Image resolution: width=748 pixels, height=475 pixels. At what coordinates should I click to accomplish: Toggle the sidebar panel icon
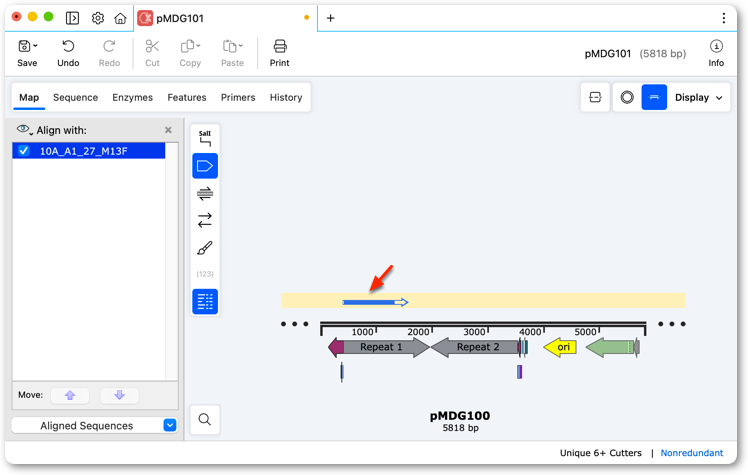pyautogui.click(x=73, y=18)
